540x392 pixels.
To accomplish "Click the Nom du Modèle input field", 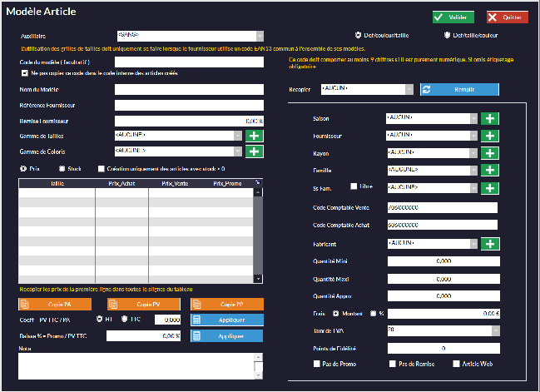I will pos(188,90).
